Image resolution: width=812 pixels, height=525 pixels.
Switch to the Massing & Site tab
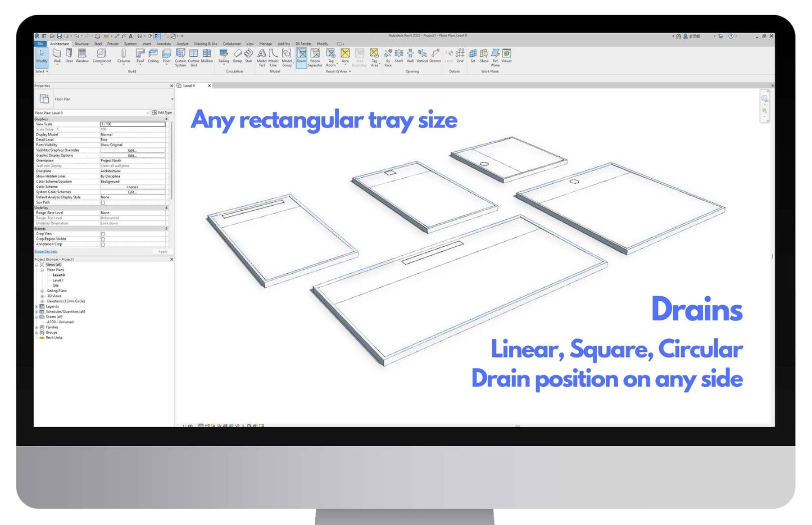click(205, 44)
